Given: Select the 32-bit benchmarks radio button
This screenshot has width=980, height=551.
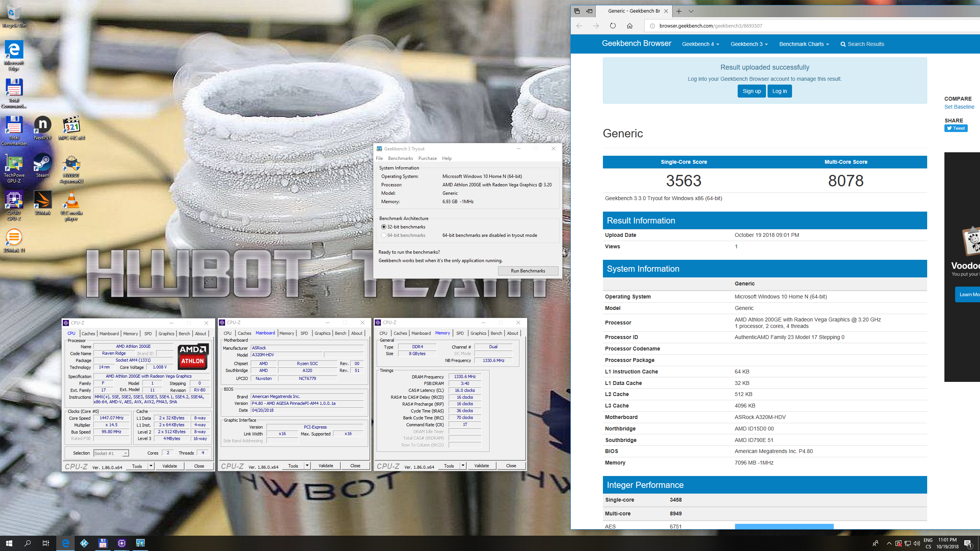Looking at the screenshot, I should coord(384,227).
